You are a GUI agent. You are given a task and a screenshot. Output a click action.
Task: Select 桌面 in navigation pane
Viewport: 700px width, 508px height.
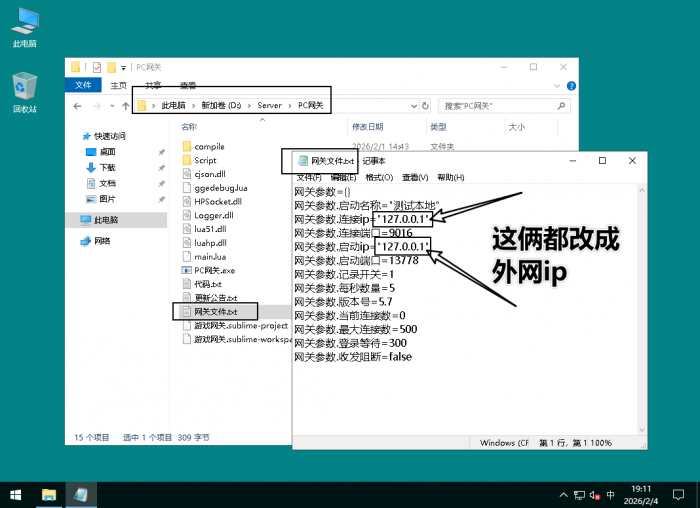tap(101, 152)
